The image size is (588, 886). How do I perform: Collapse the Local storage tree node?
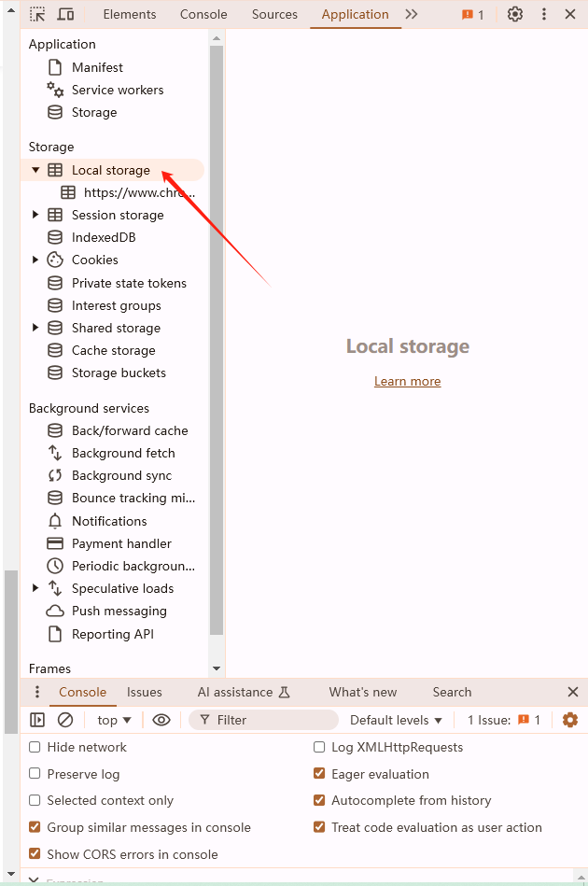(x=35, y=170)
